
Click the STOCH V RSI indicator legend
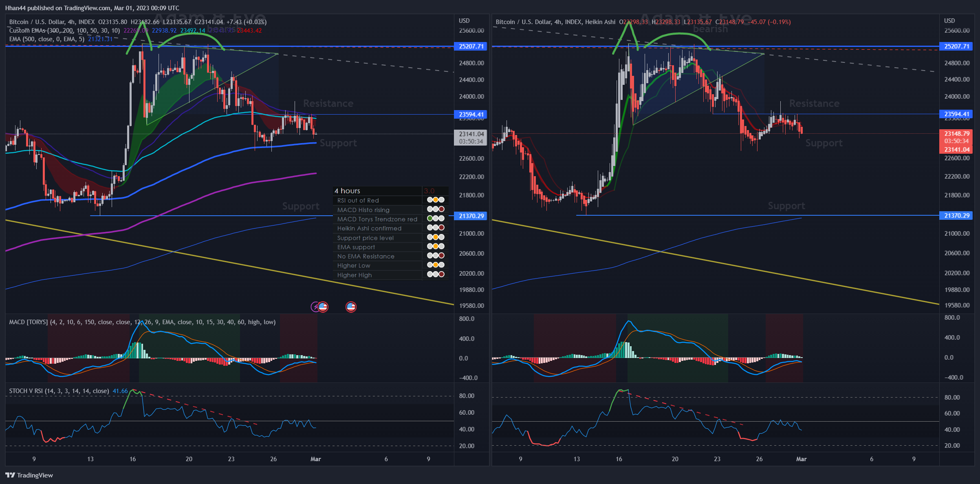[59, 391]
